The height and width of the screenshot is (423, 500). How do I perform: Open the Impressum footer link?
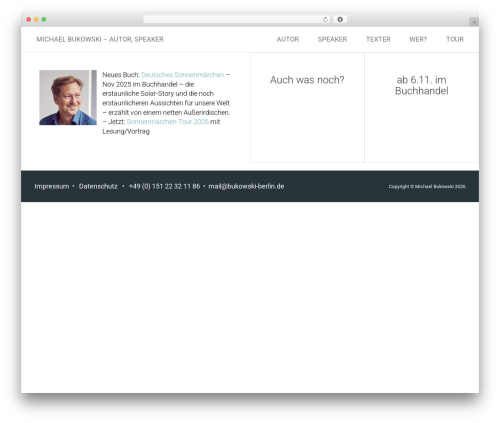(x=52, y=186)
